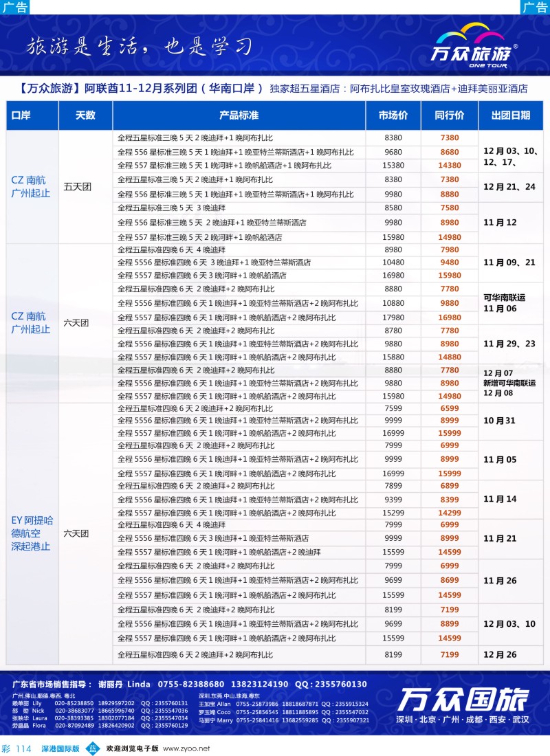Image resolution: width=550 pixels, height=756 pixels.
Task: Click the blue 蓝 diamond icon at the bottom
Action: click(x=93, y=748)
